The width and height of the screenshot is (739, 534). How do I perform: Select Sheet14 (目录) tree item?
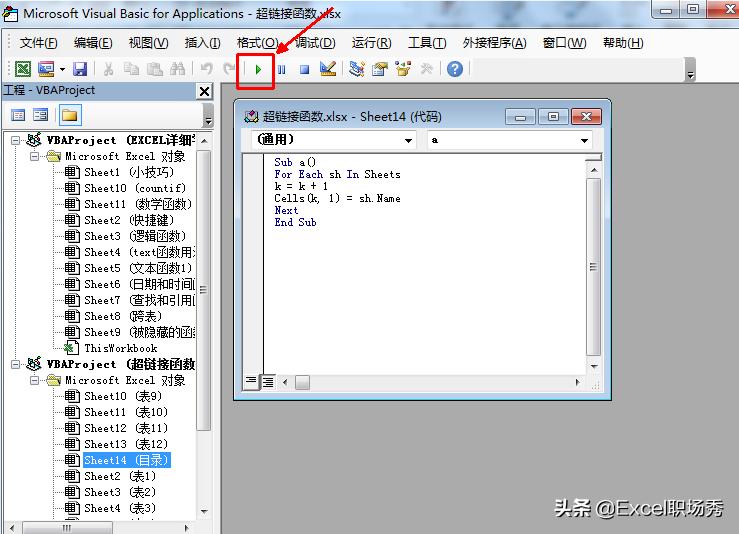tap(127, 460)
